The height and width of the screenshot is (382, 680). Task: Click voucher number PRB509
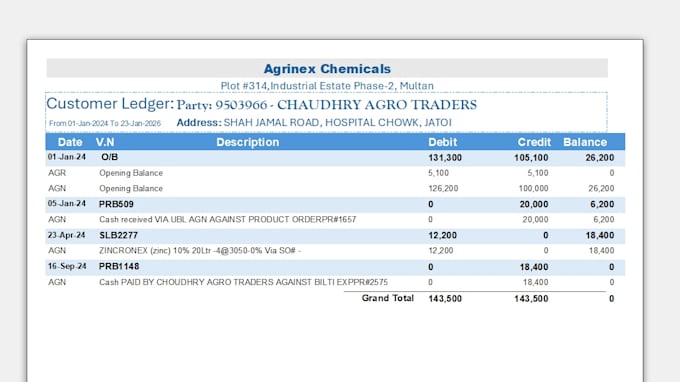click(x=116, y=204)
